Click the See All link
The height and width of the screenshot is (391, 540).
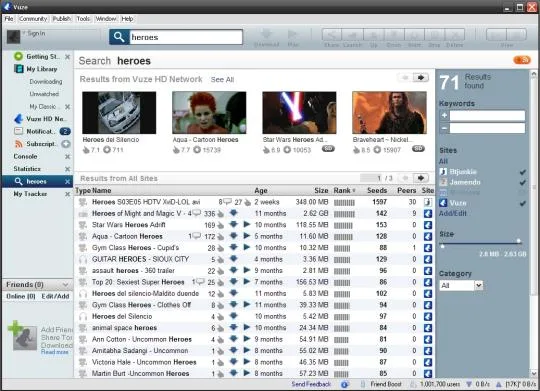click(x=222, y=80)
